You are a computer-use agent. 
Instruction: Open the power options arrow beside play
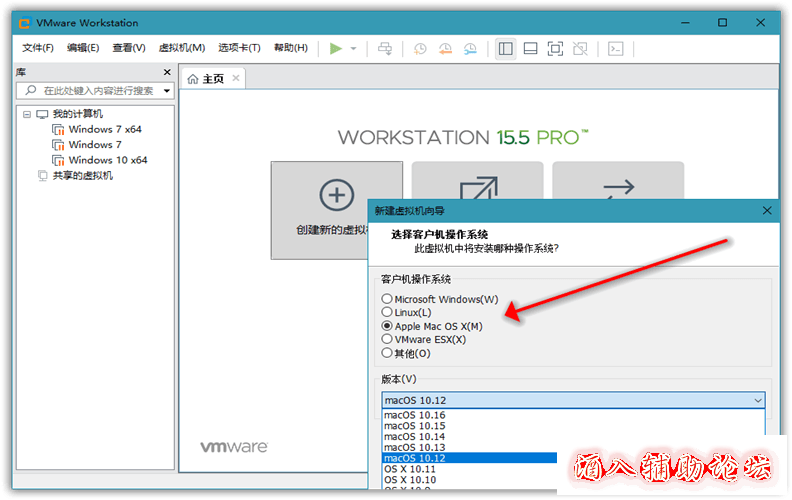click(354, 48)
